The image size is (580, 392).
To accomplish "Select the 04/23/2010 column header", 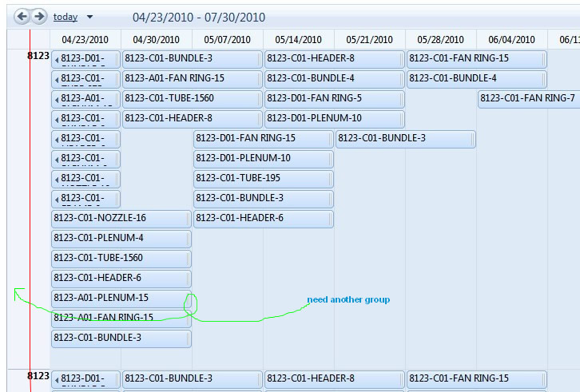I will 85,40.
